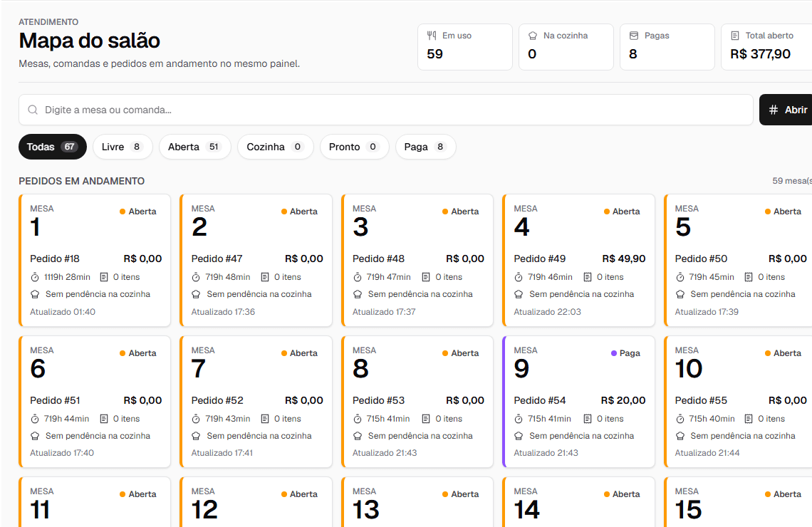Click the timer icon on Mesa 5

pos(680,278)
